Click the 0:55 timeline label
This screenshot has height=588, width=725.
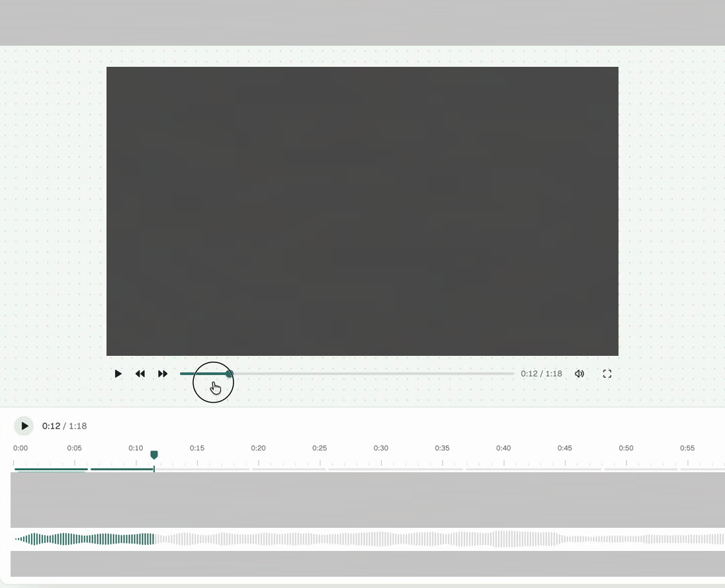coord(687,448)
